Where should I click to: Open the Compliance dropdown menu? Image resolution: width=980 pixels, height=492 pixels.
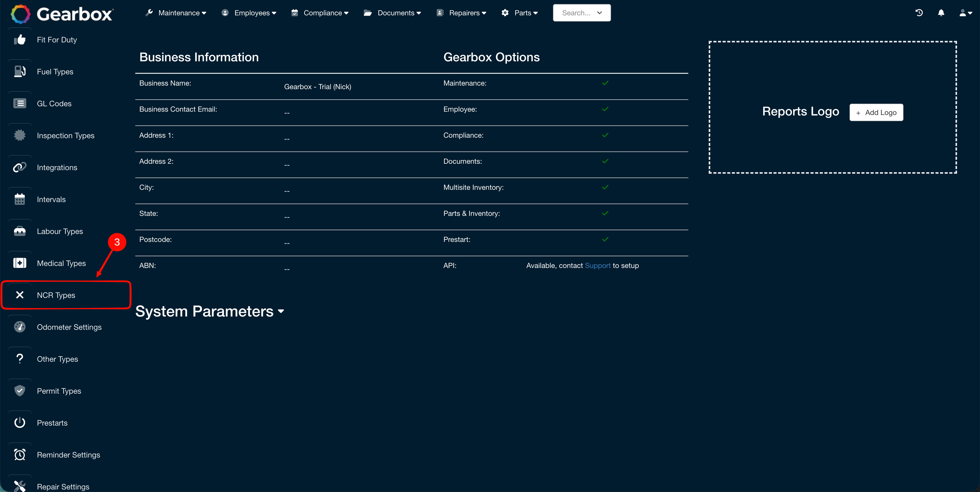click(x=320, y=13)
